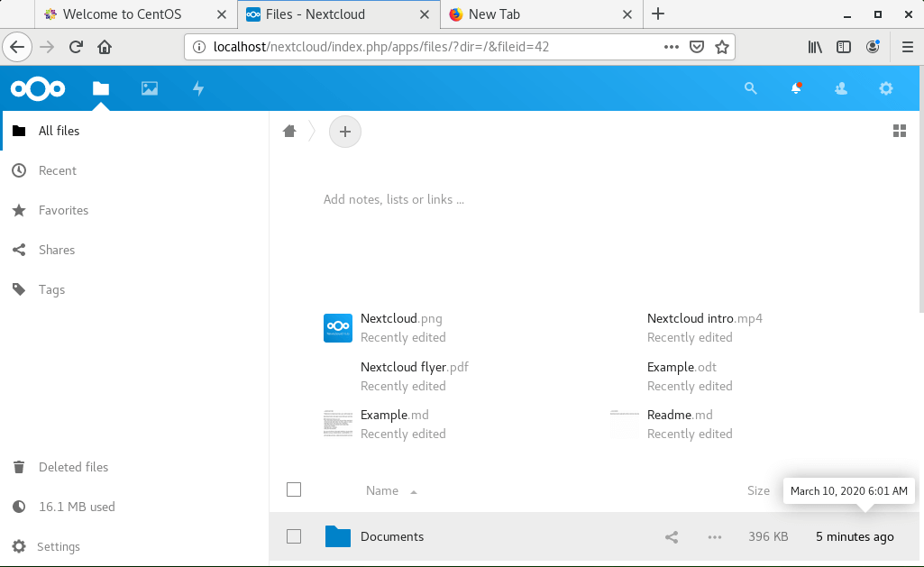Image resolution: width=924 pixels, height=567 pixels.
Task: Open the Contacts menu icon
Action: (841, 88)
